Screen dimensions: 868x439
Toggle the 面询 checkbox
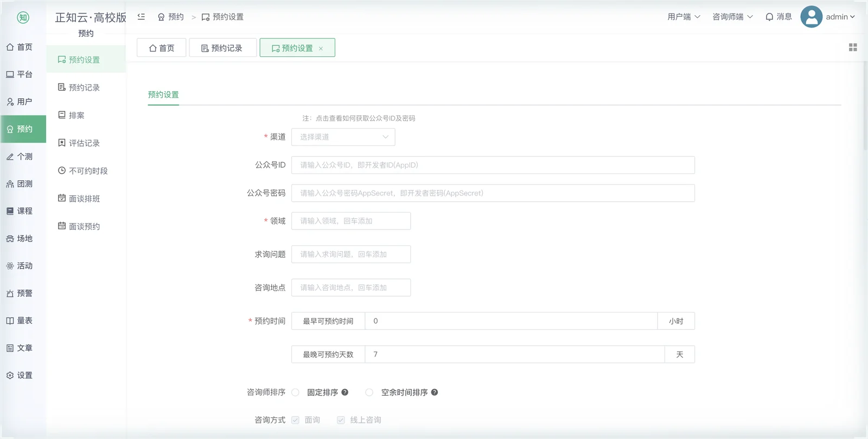(x=295, y=420)
